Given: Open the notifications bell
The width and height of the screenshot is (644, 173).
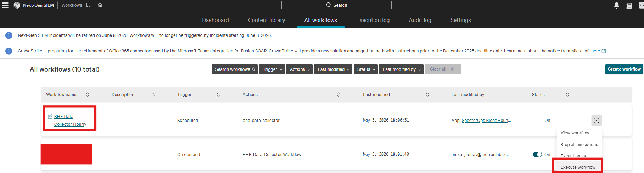Looking at the screenshot, I should point(617,5).
